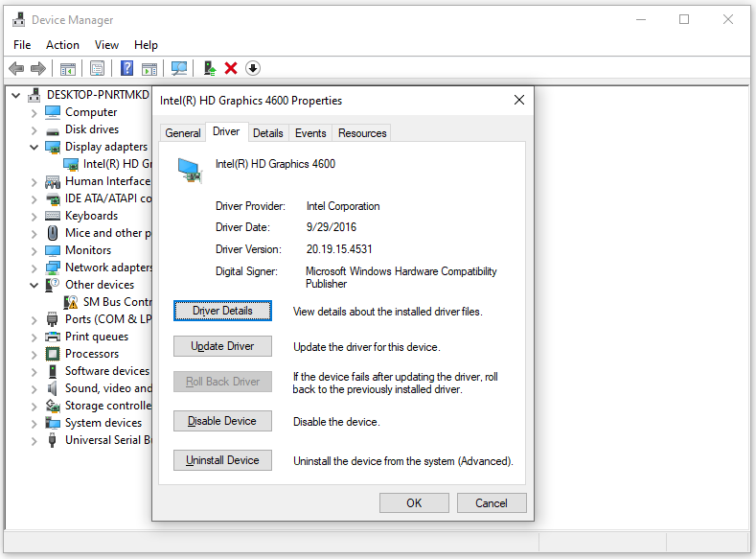Click the Disable device down-arrow toolbar icon

point(253,68)
